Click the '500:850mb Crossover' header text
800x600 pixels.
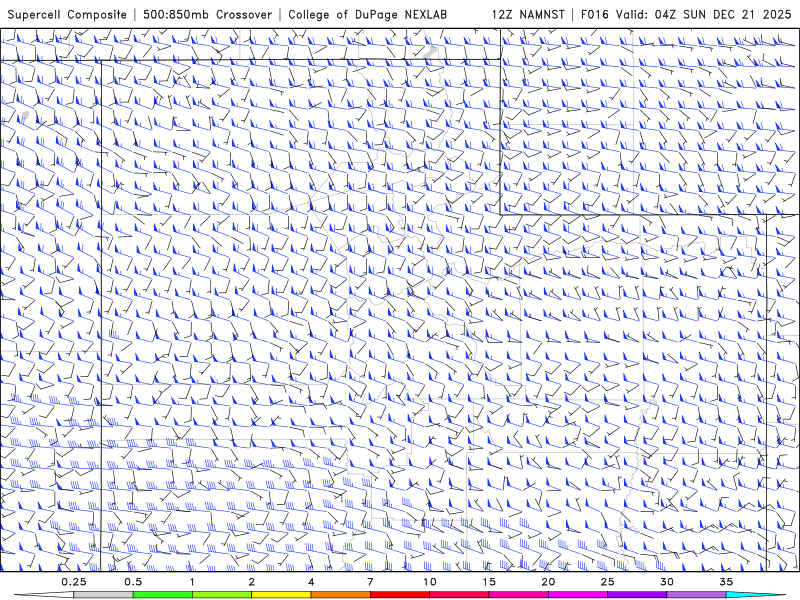click(x=207, y=14)
